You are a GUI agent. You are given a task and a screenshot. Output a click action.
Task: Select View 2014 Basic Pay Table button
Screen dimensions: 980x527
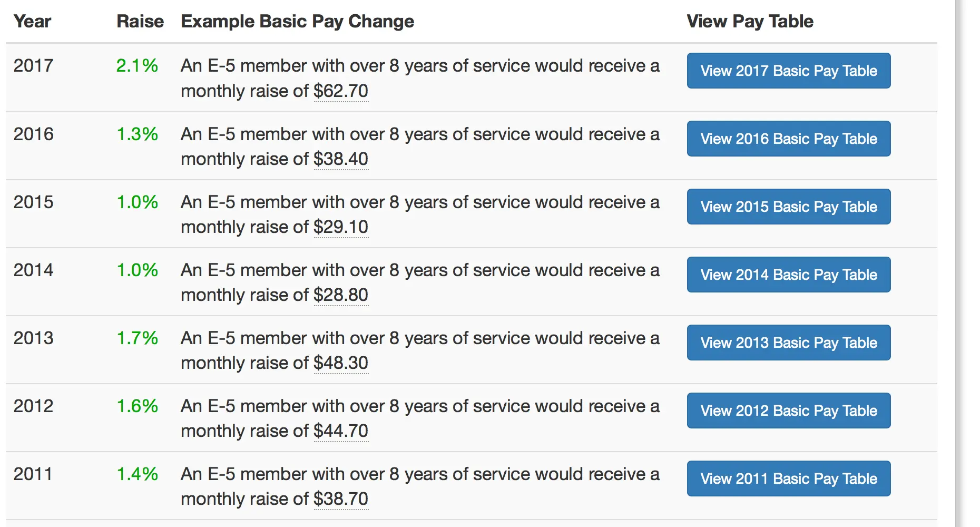[x=788, y=275]
